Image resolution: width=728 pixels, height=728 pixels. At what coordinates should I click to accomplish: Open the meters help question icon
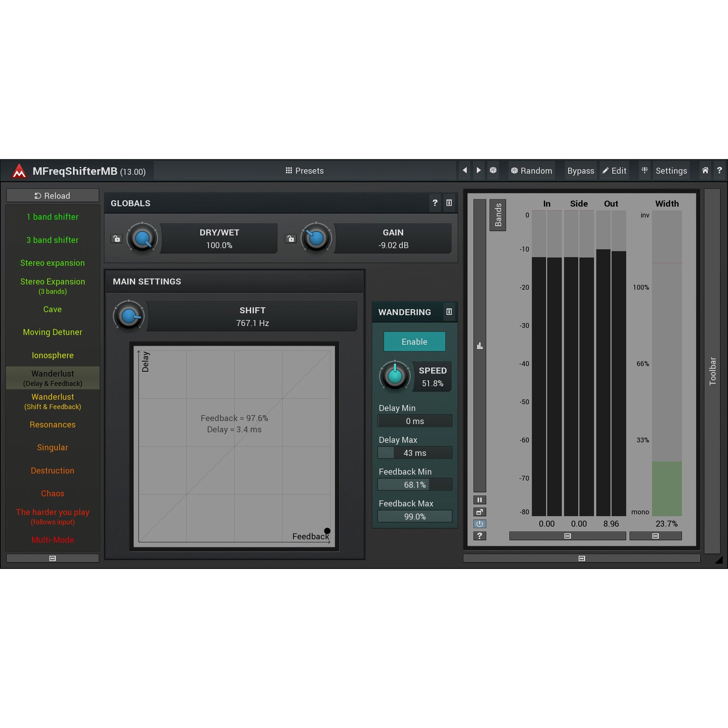point(479,536)
